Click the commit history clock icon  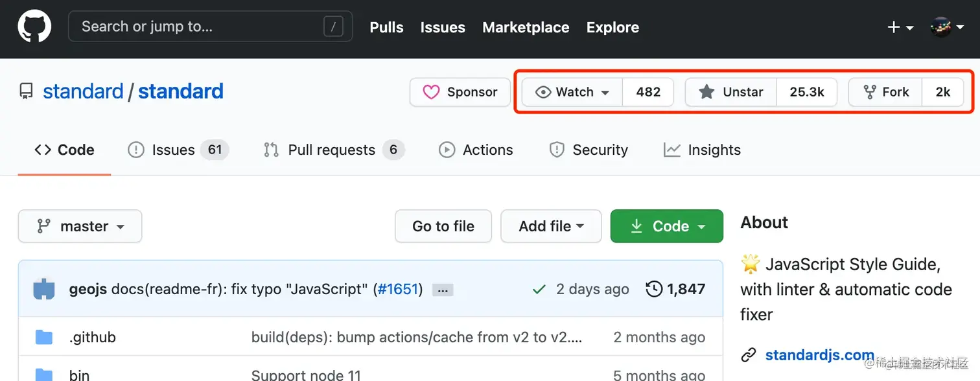click(654, 289)
